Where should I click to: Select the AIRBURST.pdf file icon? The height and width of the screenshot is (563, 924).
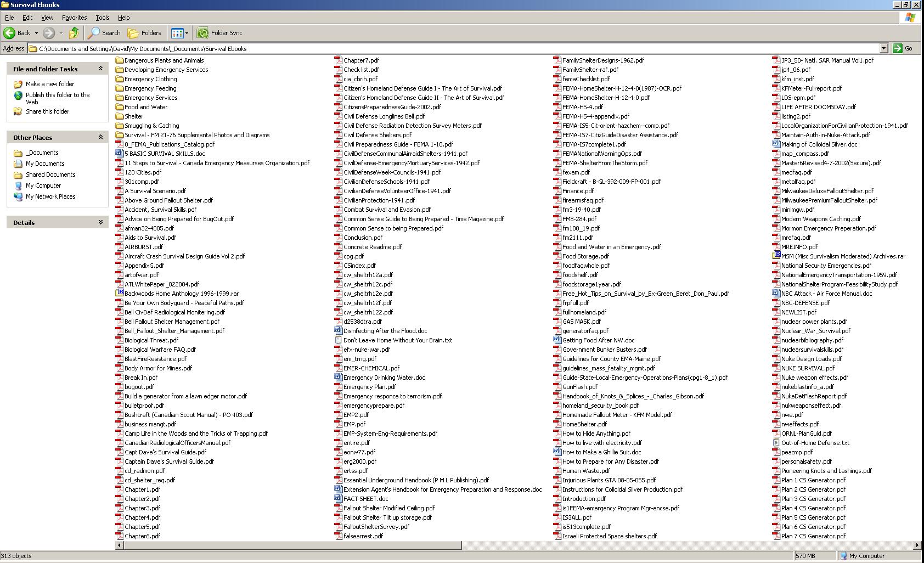point(120,247)
